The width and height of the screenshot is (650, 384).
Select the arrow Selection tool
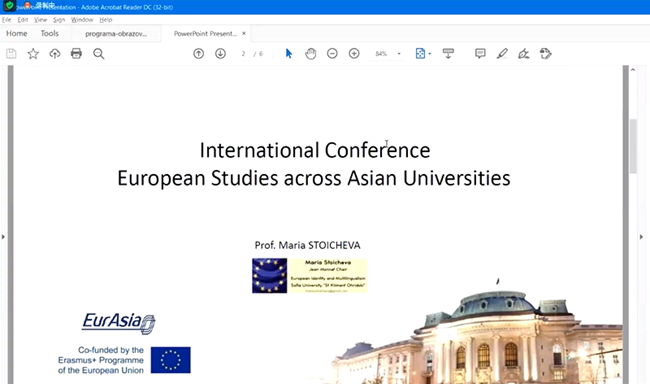point(289,53)
